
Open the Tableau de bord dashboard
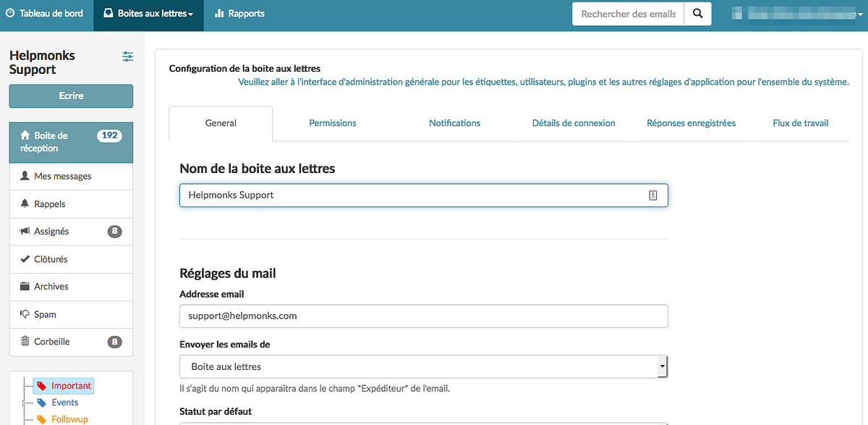point(44,14)
